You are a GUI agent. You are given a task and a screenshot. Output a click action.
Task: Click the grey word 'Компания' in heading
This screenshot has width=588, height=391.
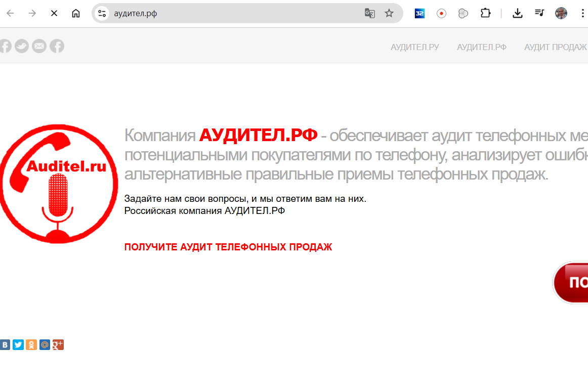(160, 136)
